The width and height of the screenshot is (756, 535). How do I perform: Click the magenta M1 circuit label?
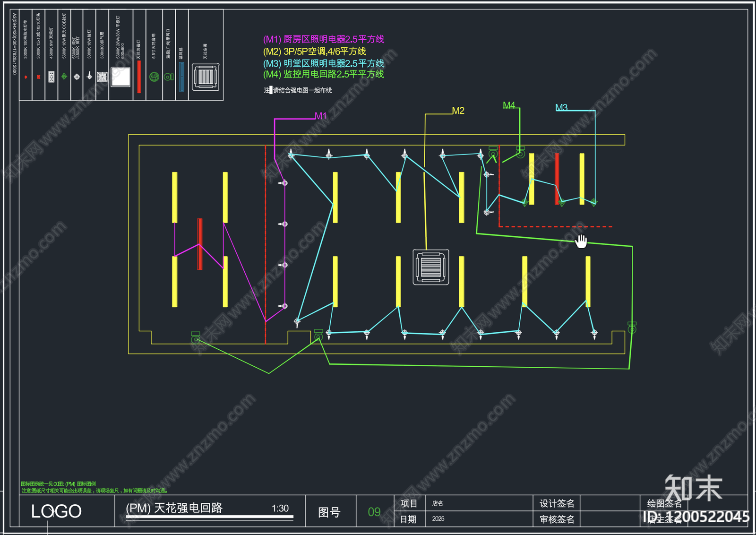[x=321, y=116]
